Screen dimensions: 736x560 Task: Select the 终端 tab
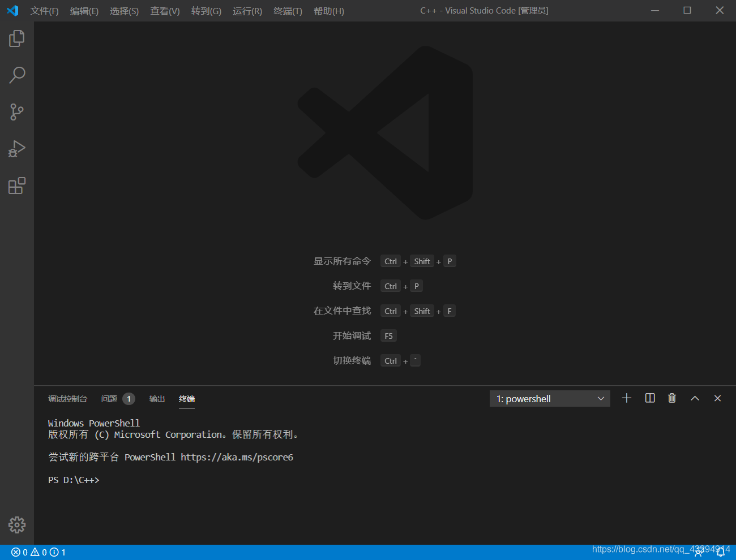(187, 399)
